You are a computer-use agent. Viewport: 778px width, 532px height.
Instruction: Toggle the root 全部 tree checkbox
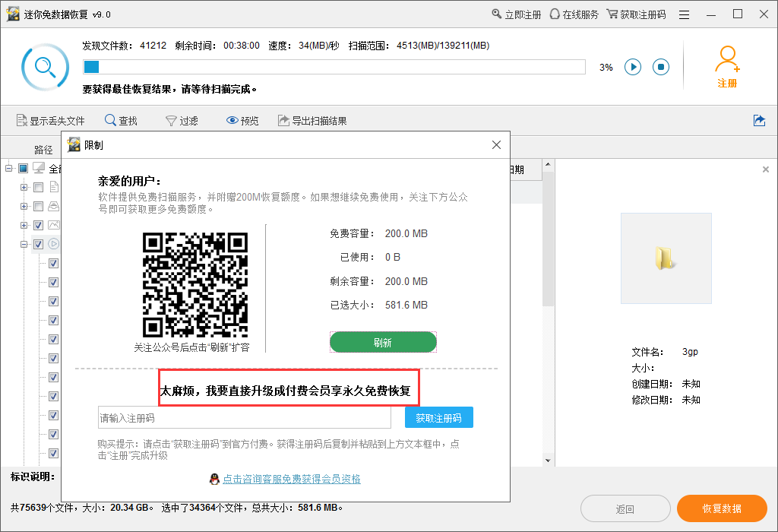click(x=24, y=168)
